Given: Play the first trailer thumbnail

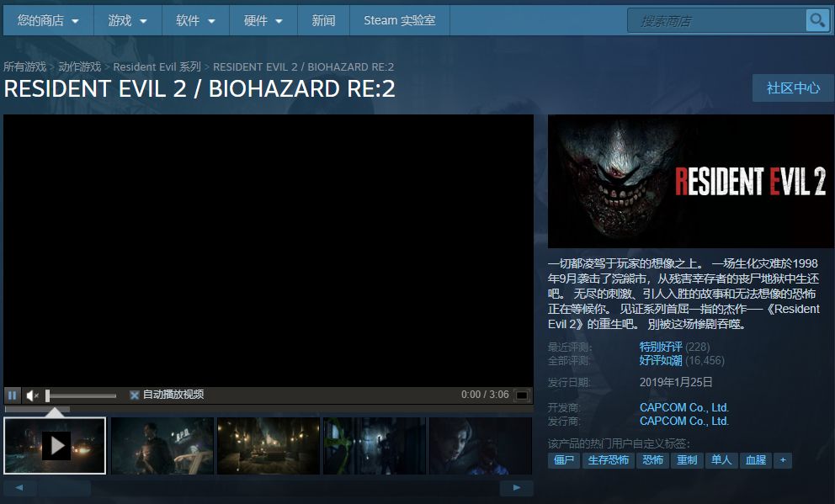Looking at the screenshot, I should click(55, 445).
